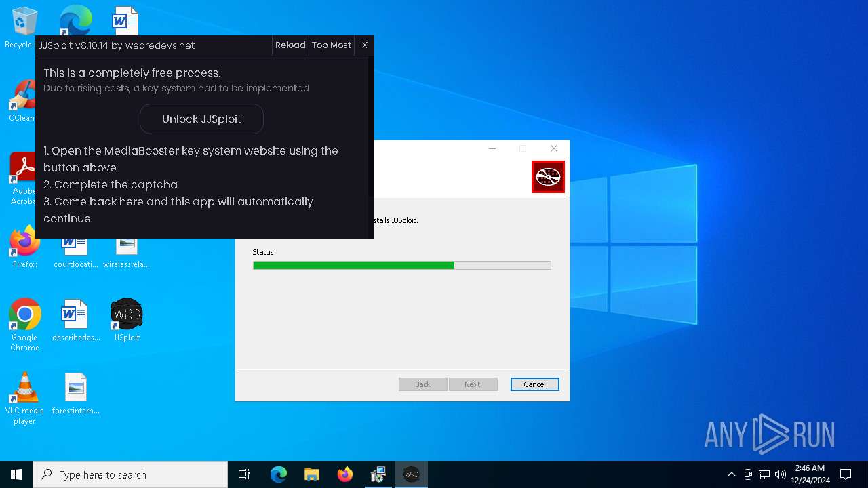The image size is (868, 488).
Task: Open VLC media player desktop shortcut
Action: point(24,398)
